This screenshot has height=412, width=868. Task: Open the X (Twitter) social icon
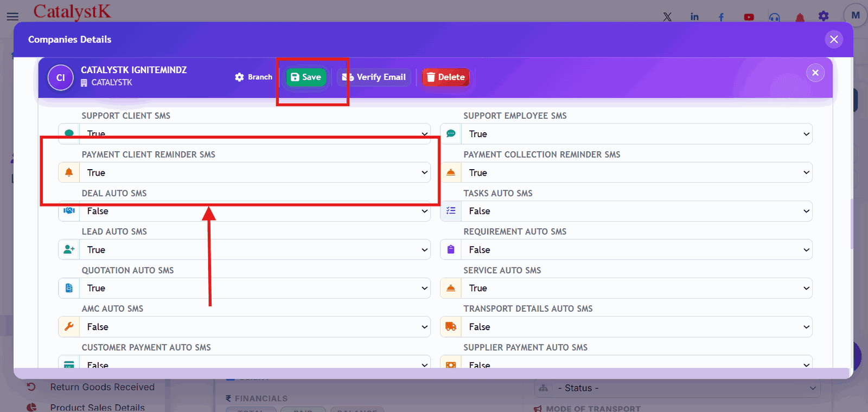[x=667, y=17]
